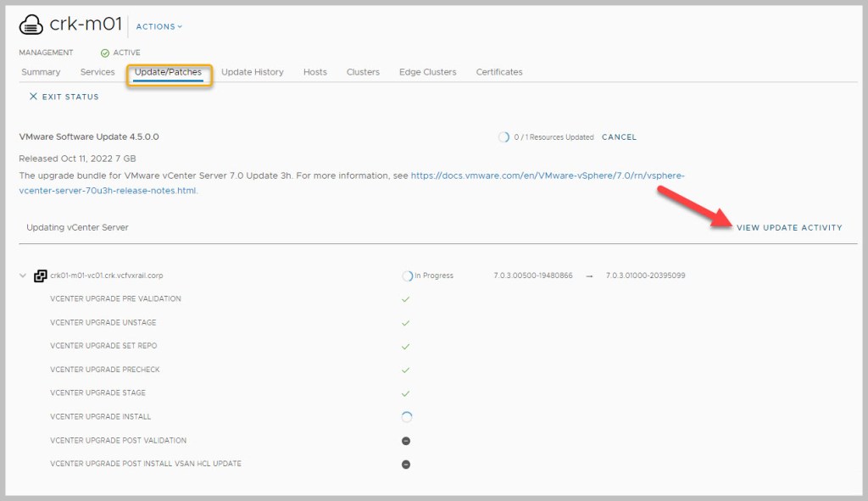Click the X icon next to Exit Status

tap(33, 97)
